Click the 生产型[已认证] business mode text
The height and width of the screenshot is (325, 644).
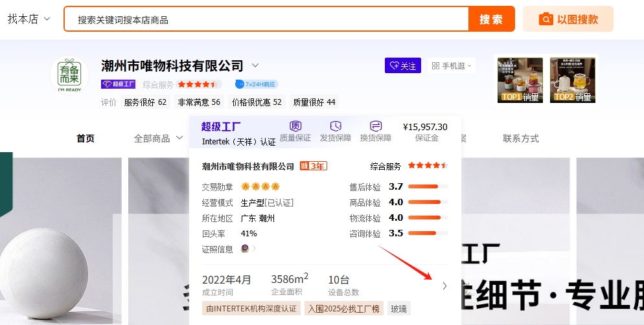[267, 203]
